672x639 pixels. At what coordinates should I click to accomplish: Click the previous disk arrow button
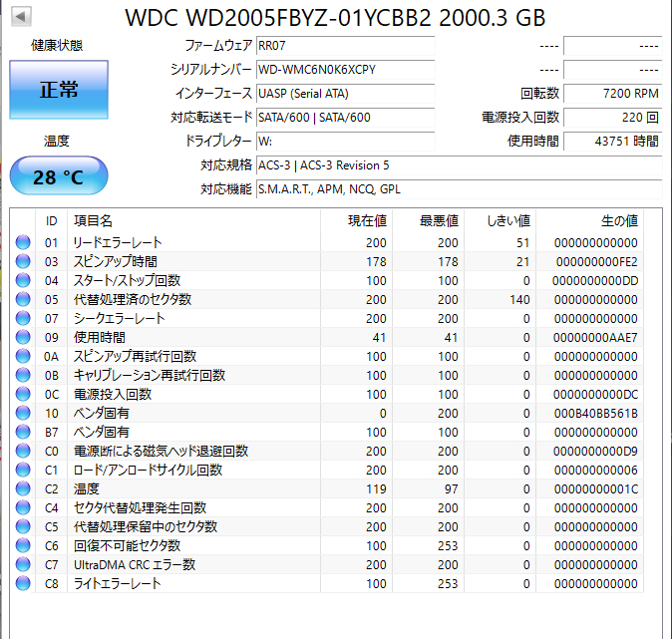21,17
